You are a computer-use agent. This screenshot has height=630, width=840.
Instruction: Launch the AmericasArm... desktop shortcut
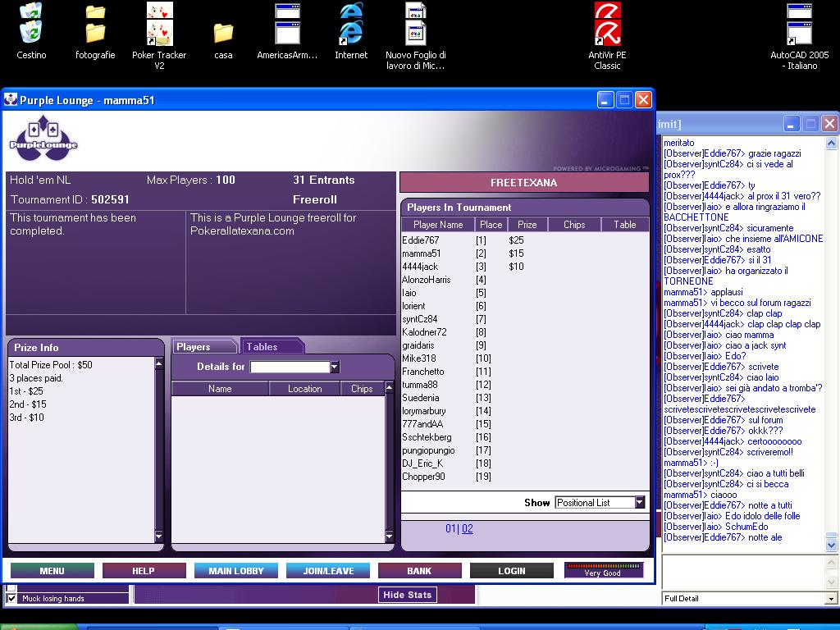(287, 32)
